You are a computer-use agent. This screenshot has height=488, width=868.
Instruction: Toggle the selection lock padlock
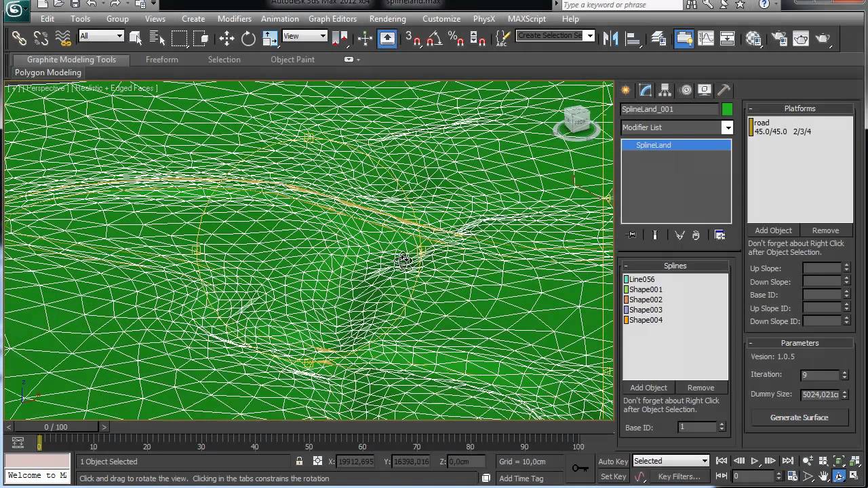[299, 462]
